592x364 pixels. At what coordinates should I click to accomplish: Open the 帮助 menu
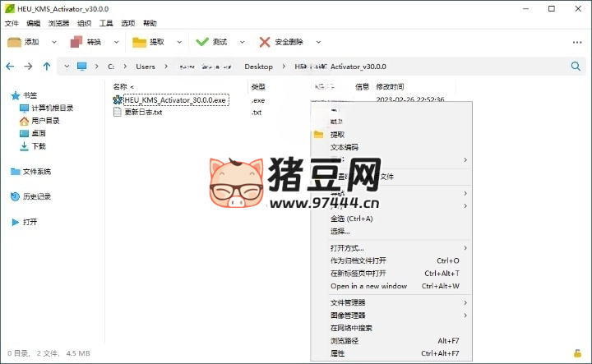pyautogui.click(x=150, y=23)
